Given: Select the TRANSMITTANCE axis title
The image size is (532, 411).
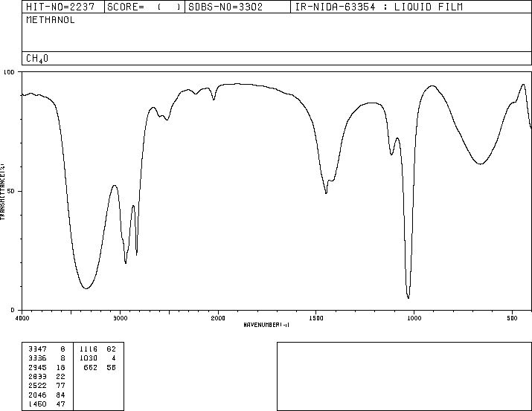Looking at the screenshot, I should tap(3, 191).
